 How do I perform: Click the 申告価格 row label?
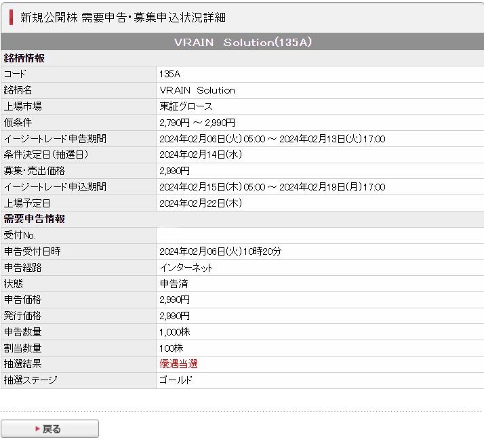(22, 300)
